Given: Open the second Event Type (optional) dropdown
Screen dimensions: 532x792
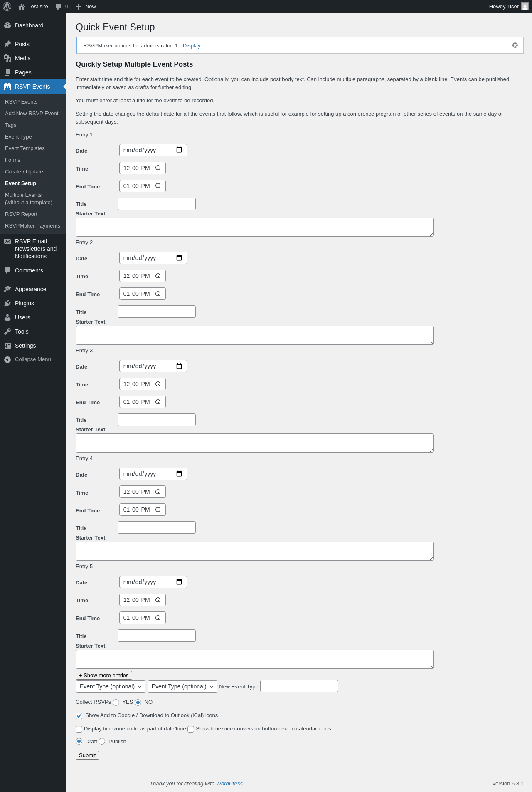Looking at the screenshot, I should [182, 686].
